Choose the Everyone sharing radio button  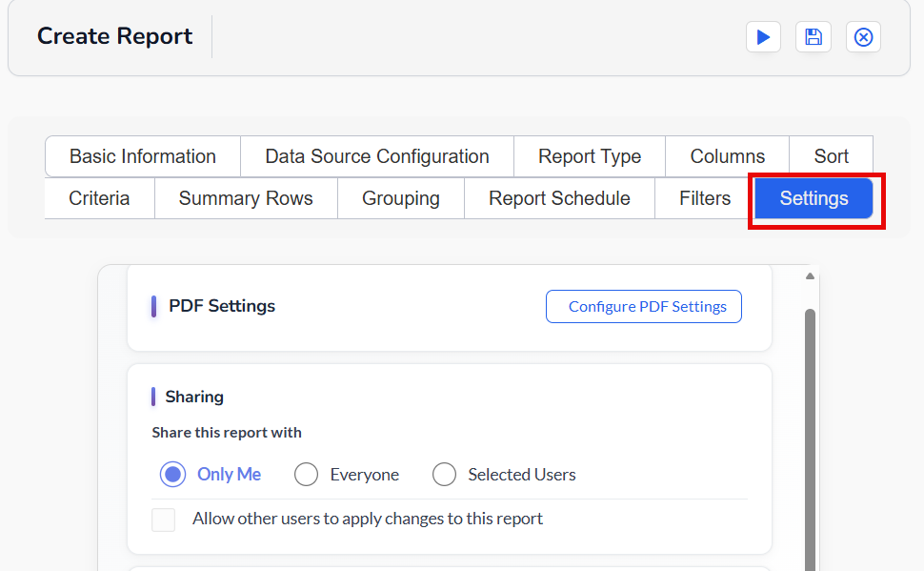click(306, 475)
